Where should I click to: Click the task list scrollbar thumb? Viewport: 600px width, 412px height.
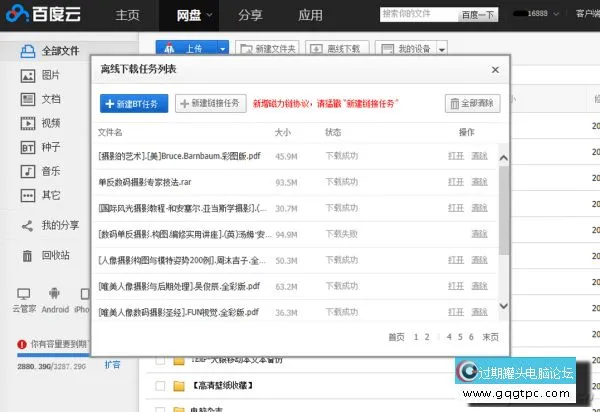504,210
